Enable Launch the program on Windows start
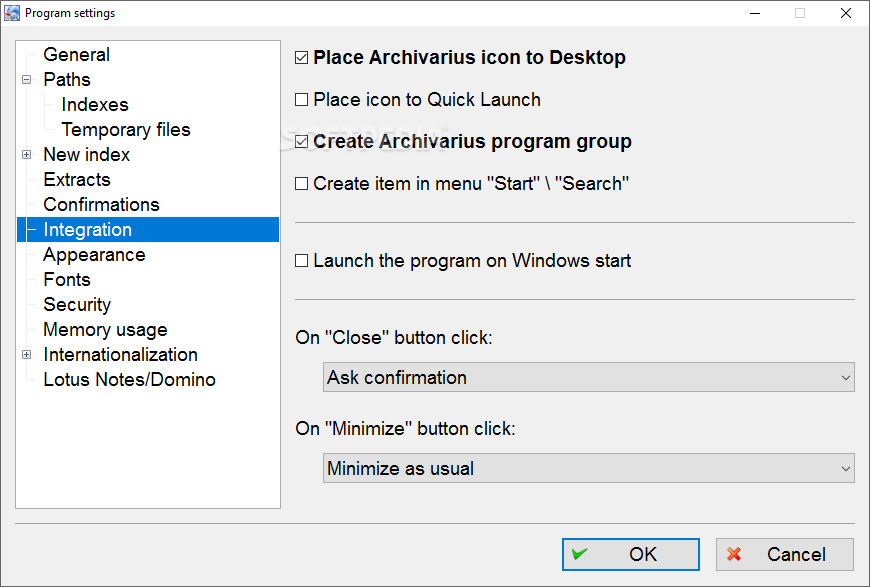Viewport: 870px width, 587px height. click(301, 261)
